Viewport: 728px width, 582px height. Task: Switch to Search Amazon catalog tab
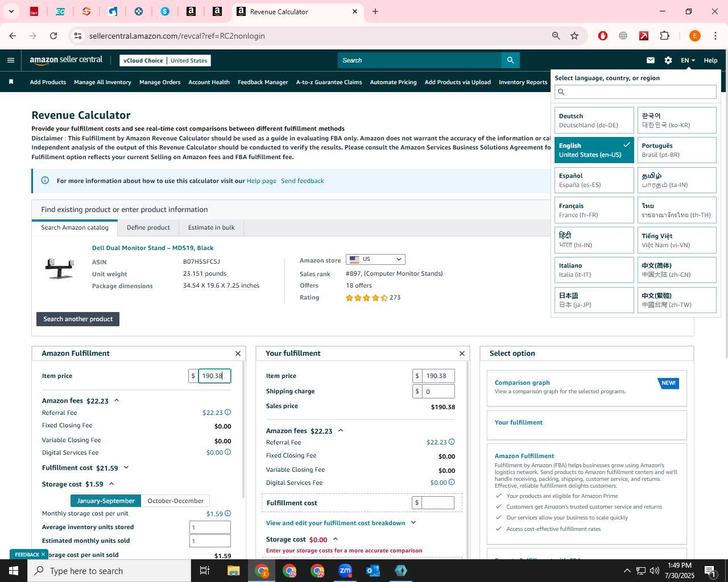[75, 227]
